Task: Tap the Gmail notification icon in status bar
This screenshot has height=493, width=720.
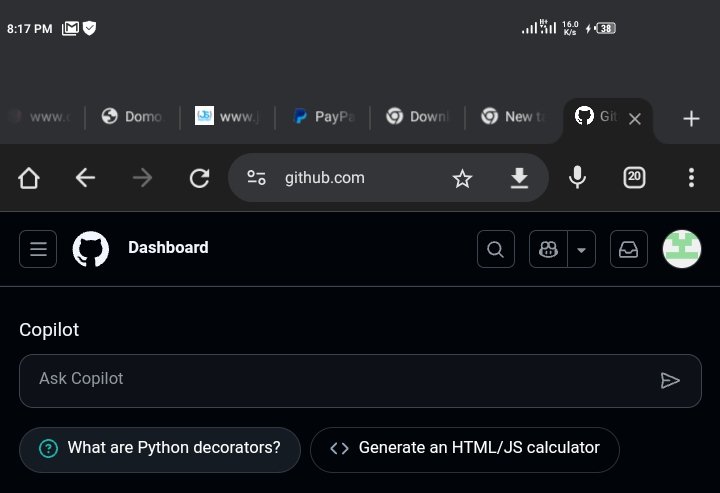Action: pyautogui.click(x=70, y=28)
